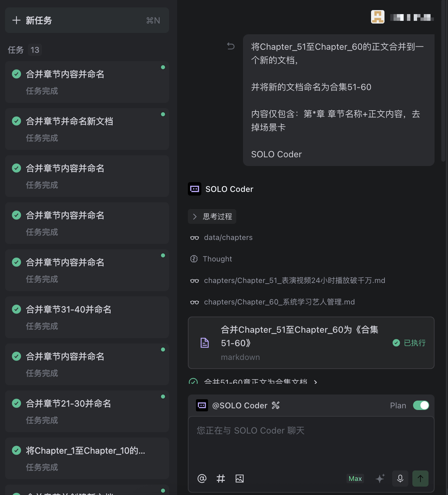Click the microphone voice input icon
Screen dimensions: 448x495
click(400, 479)
